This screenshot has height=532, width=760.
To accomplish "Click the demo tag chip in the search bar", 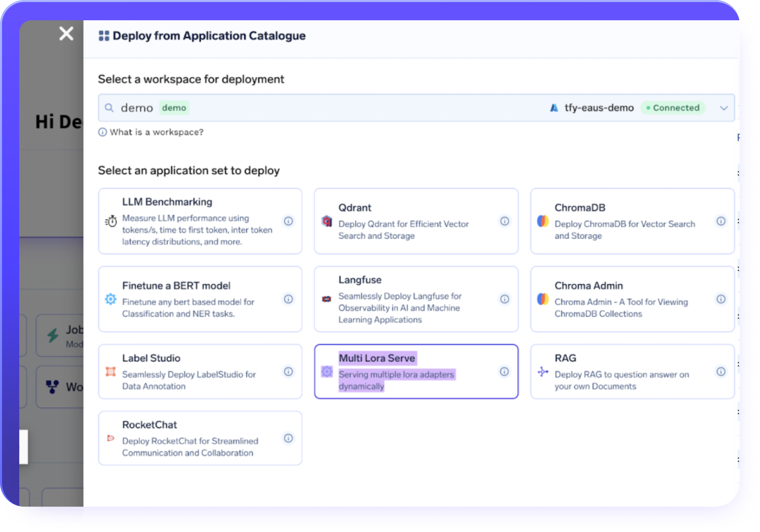I will click(x=174, y=108).
